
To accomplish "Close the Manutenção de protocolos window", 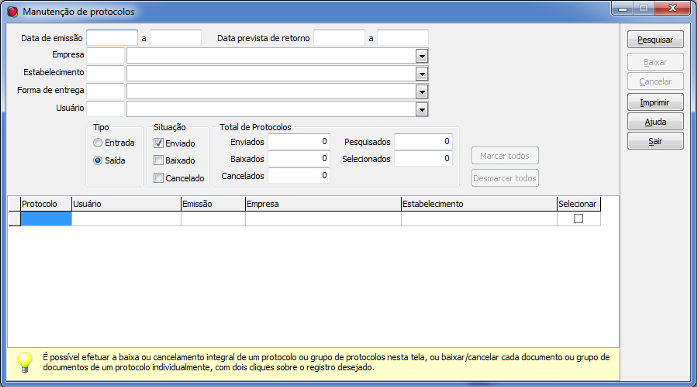I will point(673,8).
